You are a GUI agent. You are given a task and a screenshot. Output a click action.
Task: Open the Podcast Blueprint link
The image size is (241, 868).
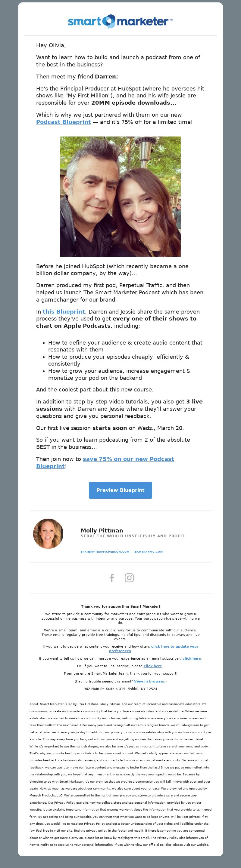coord(64,122)
